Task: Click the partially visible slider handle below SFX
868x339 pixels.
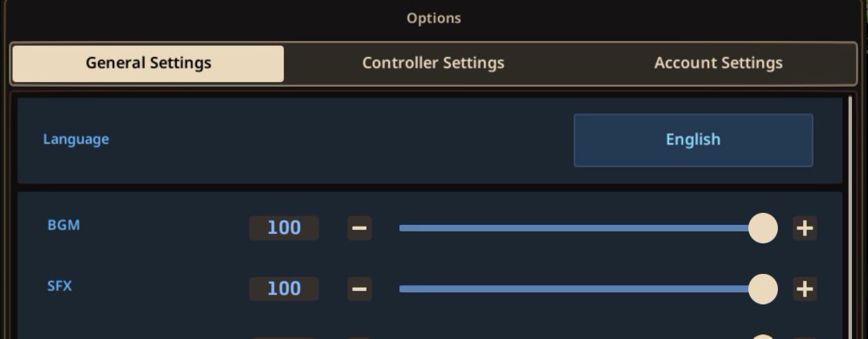Action: [x=763, y=336]
